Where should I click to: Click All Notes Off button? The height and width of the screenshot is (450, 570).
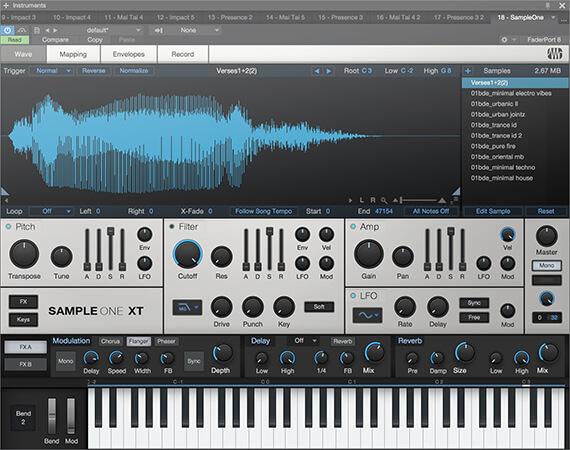(431, 211)
